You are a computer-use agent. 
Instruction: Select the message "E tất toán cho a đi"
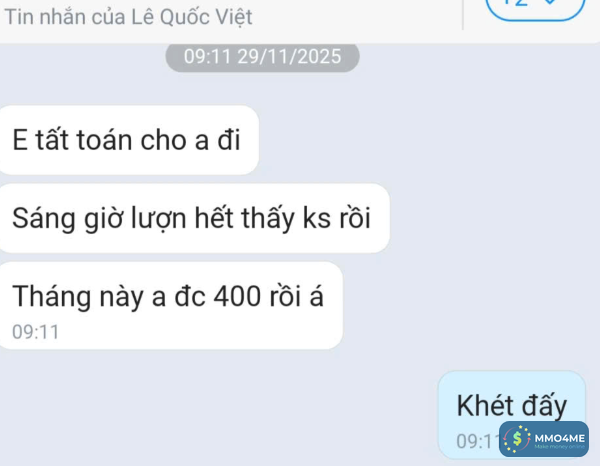(129, 140)
